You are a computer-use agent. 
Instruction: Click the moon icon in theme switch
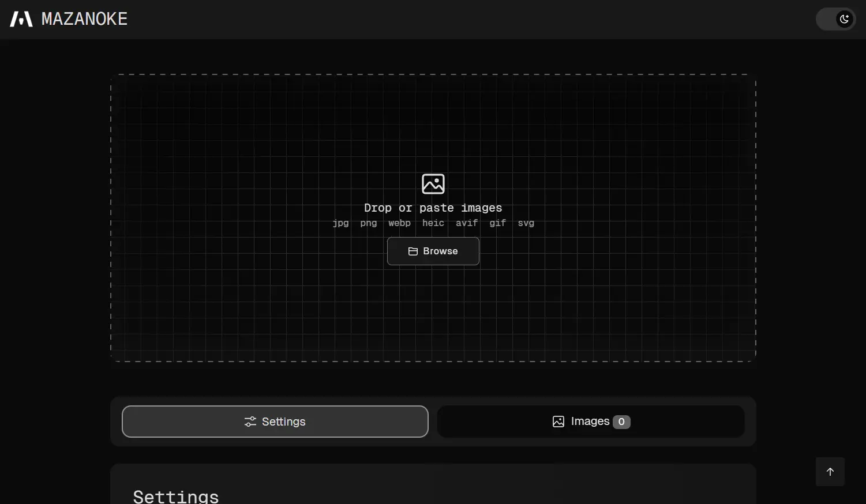click(845, 19)
